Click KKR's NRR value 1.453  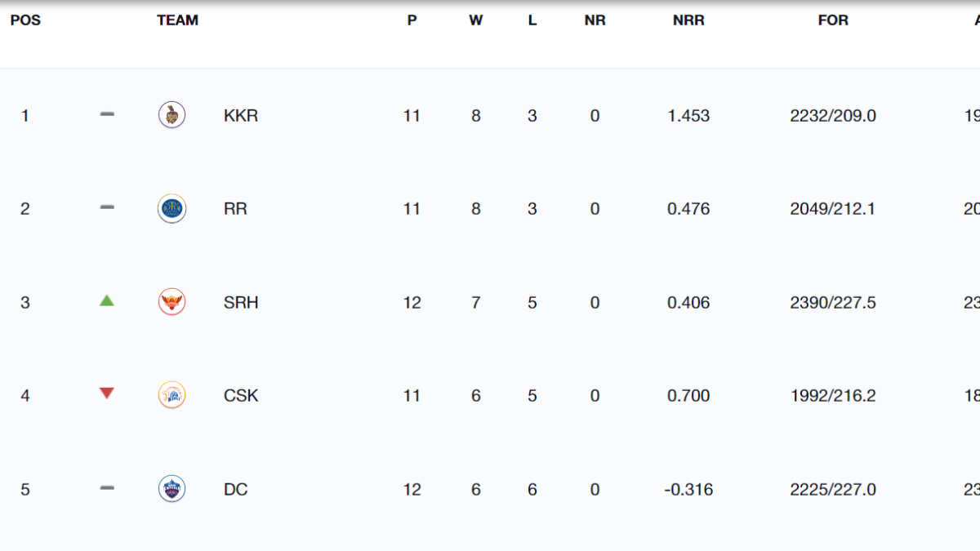[688, 116]
